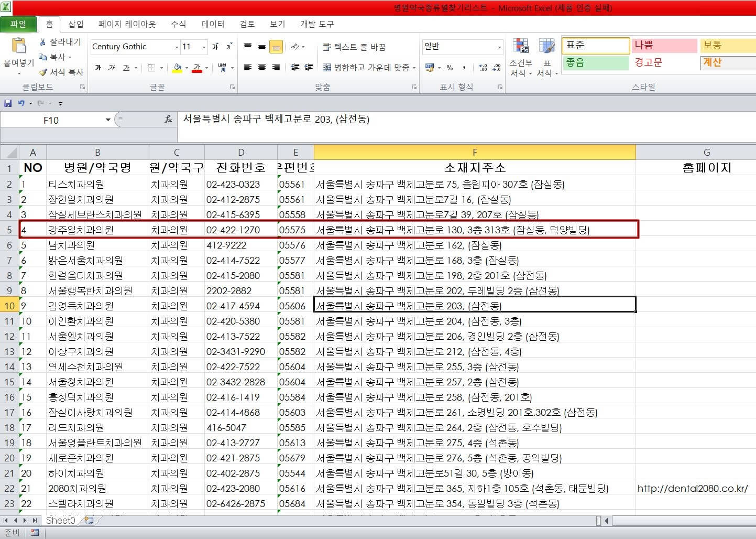
Task: Open the 파일 menu
Action: pos(18,24)
